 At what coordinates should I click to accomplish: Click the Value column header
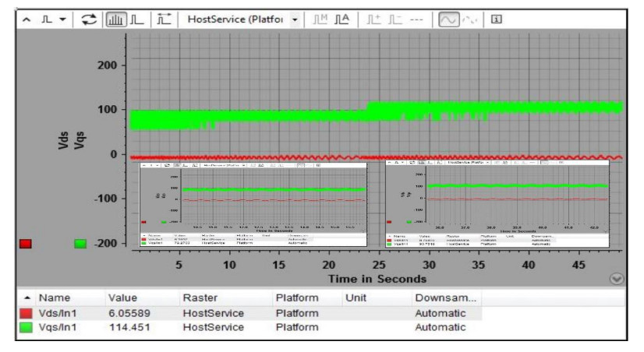[122, 297]
